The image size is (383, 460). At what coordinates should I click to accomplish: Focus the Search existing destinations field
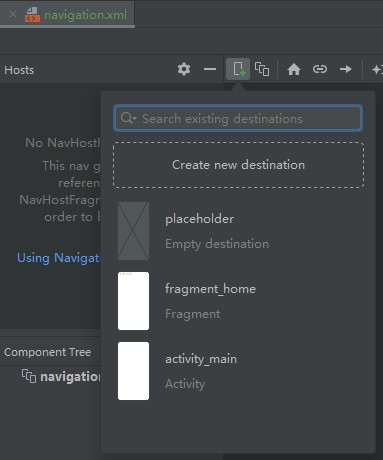(238, 118)
